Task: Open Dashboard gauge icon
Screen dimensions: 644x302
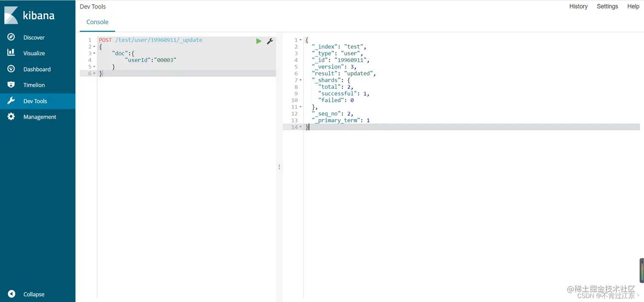Action: pos(11,69)
